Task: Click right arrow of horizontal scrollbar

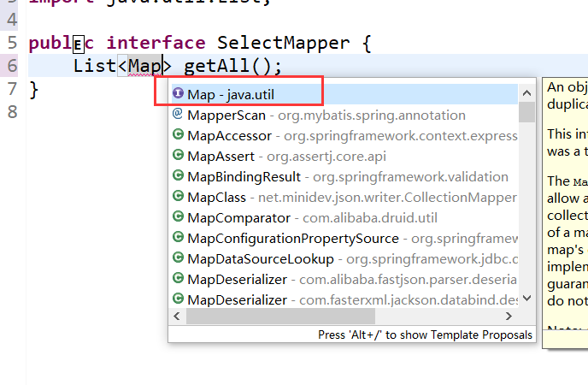Action: (509, 317)
